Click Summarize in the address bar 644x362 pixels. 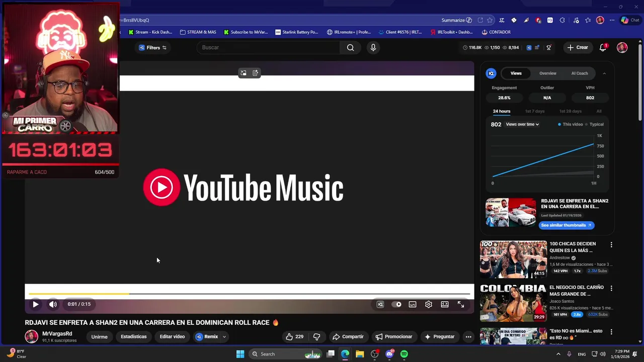[x=456, y=20]
